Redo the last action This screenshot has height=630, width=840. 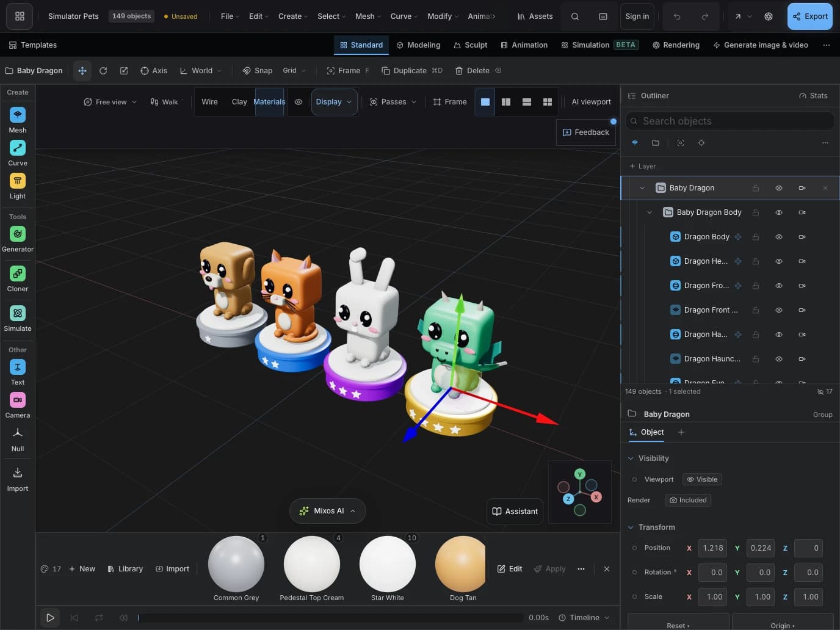coord(705,16)
